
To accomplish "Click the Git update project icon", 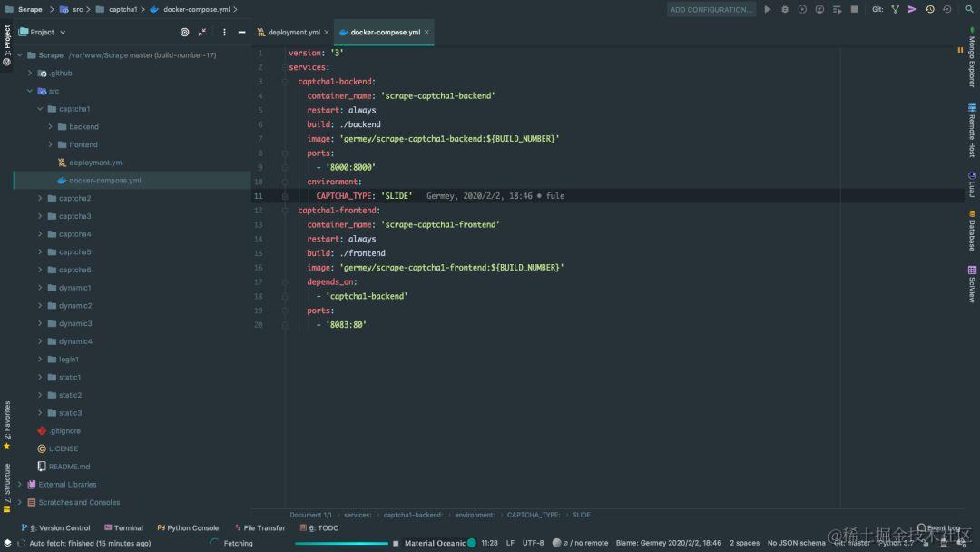I will point(895,9).
